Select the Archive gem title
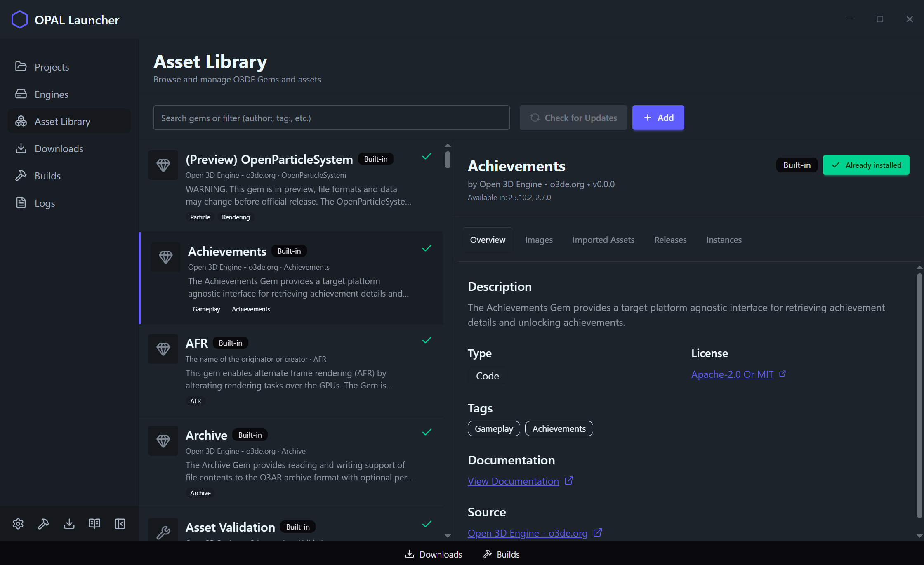Viewport: 924px width, 565px height. (x=206, y=435)
